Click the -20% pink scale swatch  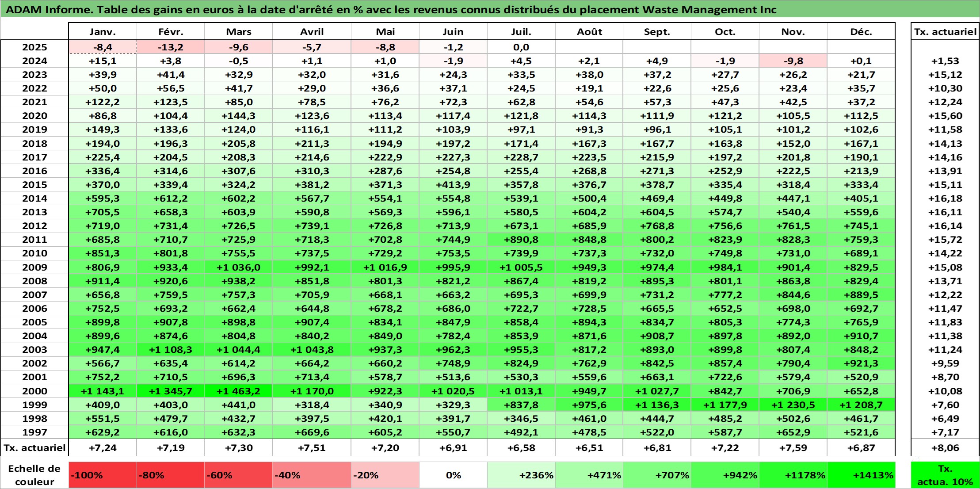[x=385, y=475]
